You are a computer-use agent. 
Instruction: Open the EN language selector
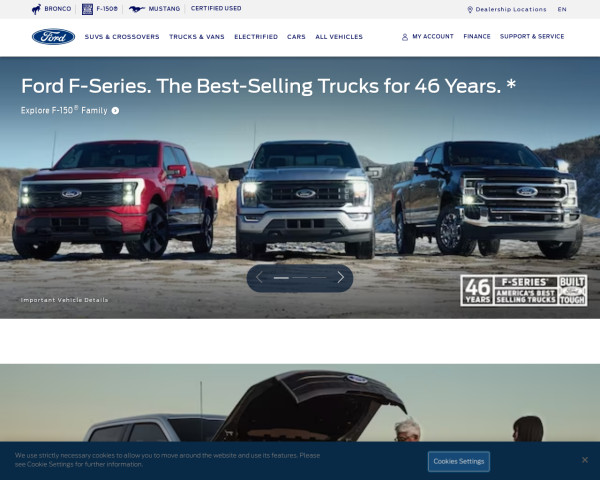pos(562,10)
